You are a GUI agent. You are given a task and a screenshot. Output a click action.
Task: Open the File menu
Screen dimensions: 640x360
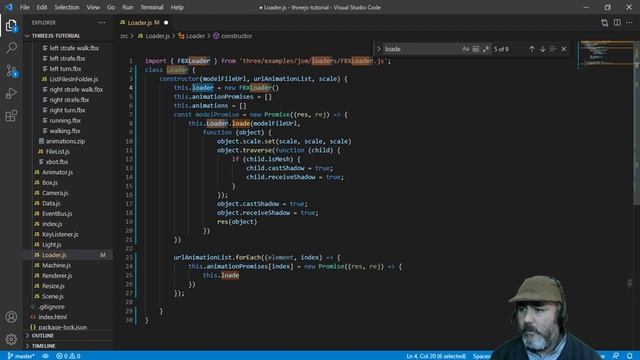pyautogui.click(x=24, y=7)
